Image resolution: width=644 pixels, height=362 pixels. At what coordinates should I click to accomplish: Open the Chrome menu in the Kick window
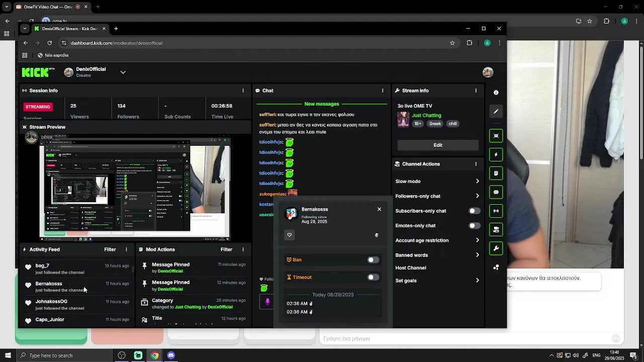coord(499,43)
